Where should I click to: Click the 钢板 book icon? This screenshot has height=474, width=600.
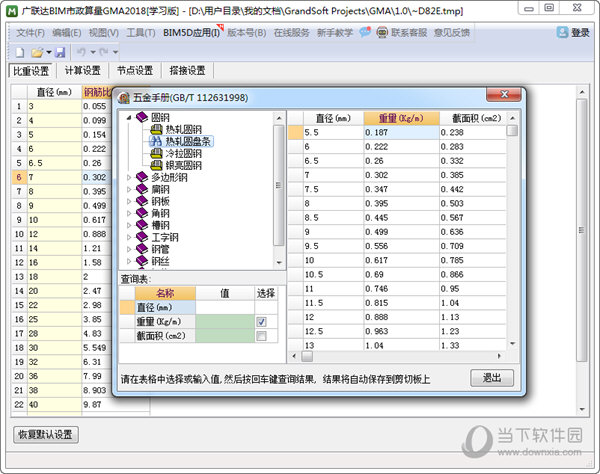tap(142, 201)
